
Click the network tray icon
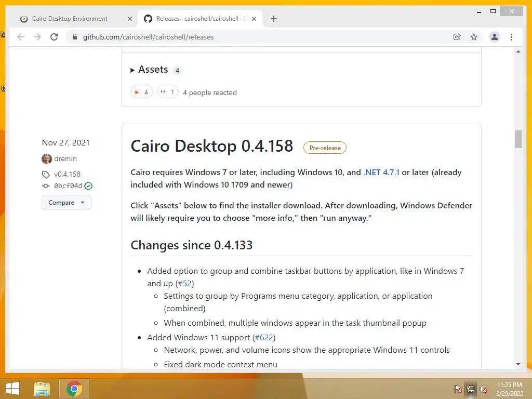click(471, 389)
